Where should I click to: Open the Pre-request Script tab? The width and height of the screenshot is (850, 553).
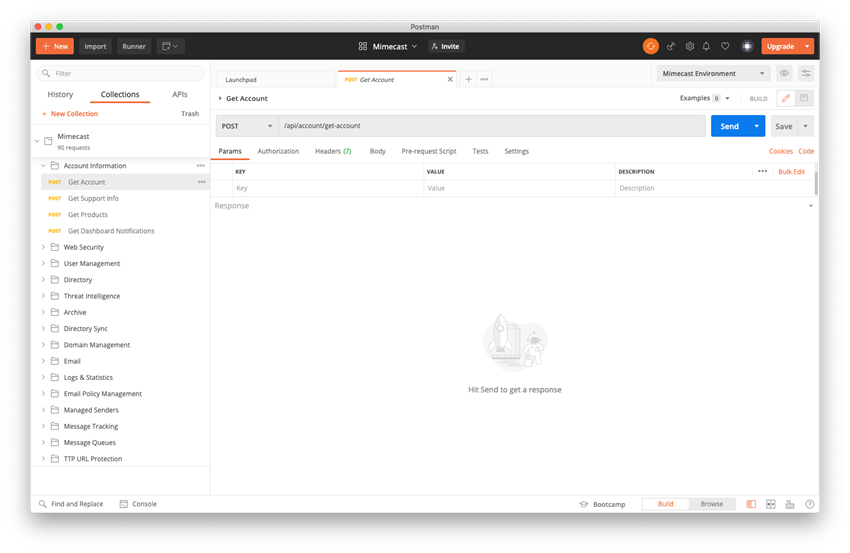(x=429, y=151)
